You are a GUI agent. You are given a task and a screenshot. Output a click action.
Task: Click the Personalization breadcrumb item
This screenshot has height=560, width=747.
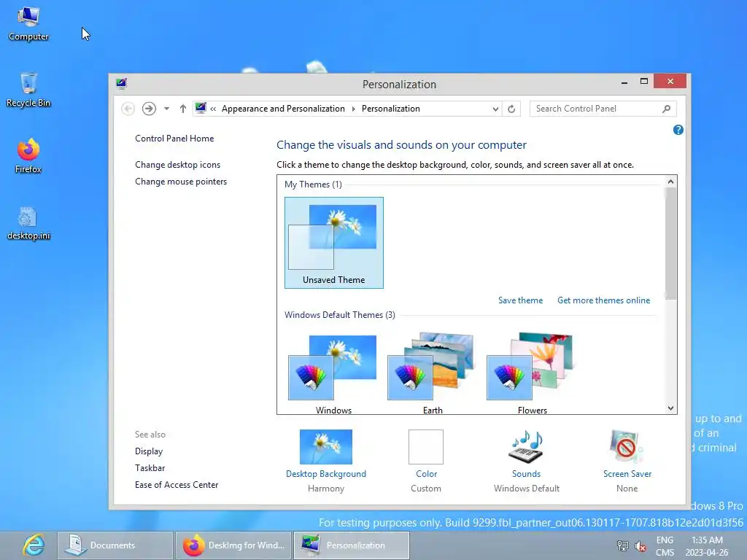click(391, 109)
